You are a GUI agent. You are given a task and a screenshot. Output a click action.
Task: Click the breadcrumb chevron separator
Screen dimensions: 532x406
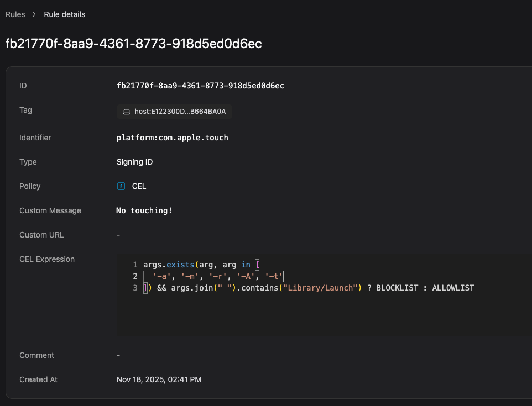(x=34, y=14)
